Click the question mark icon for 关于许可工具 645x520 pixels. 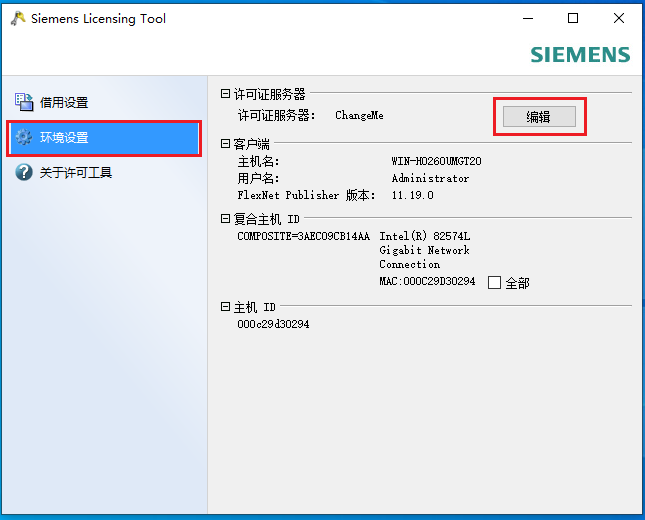click(x=24, y=173)
